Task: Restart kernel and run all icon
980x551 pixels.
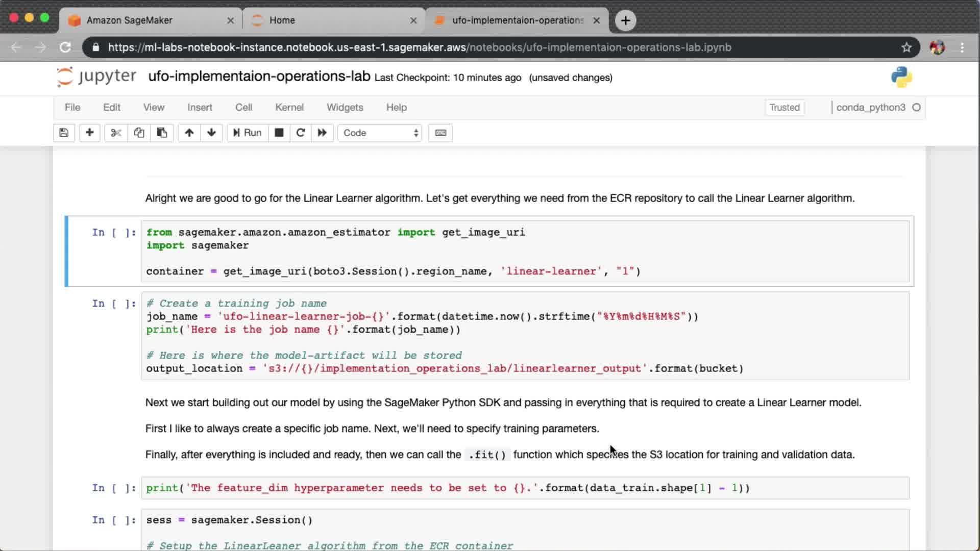Action: tap(322, 133)
